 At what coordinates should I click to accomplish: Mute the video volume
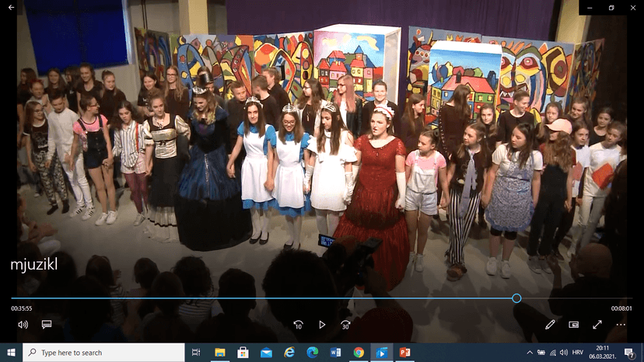click(x=23, y=325)
